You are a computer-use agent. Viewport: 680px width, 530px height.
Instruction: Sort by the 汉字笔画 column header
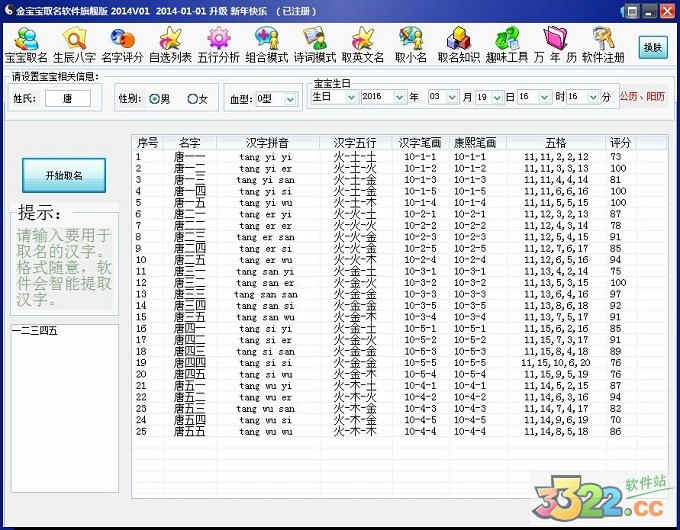[419, 142]
